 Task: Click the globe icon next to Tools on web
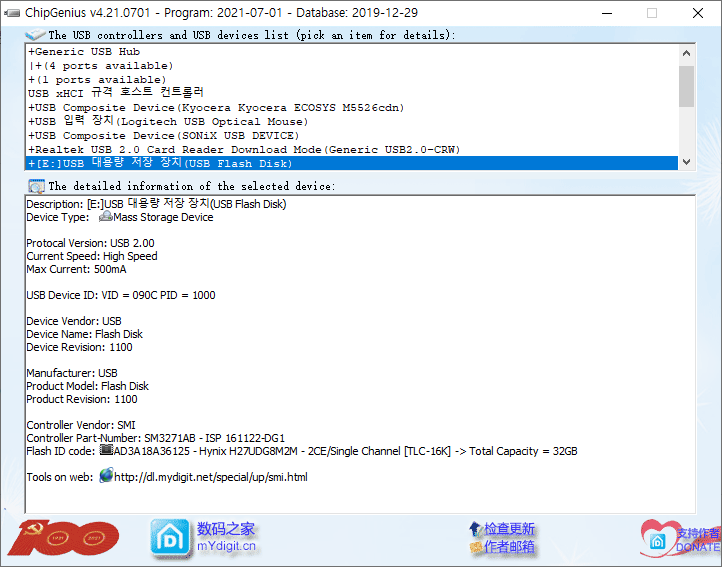coord(106,475)
